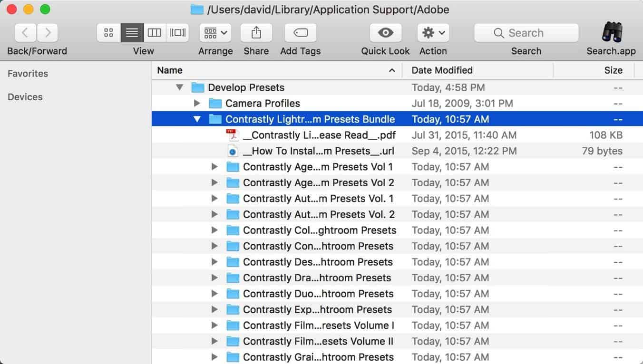Expand Contrastly Film…esets Volume II
The height and width of the screenshot is (364, 643).
(x=214, y=341)
